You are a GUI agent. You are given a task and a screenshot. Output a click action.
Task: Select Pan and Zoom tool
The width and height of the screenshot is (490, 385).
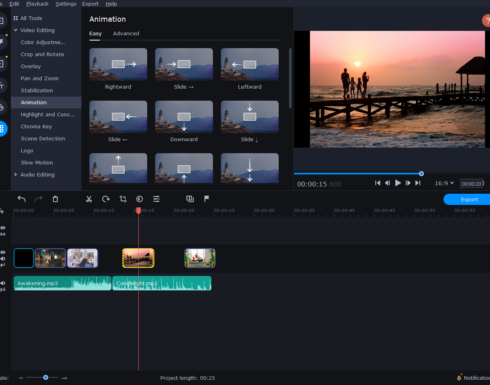40,78
